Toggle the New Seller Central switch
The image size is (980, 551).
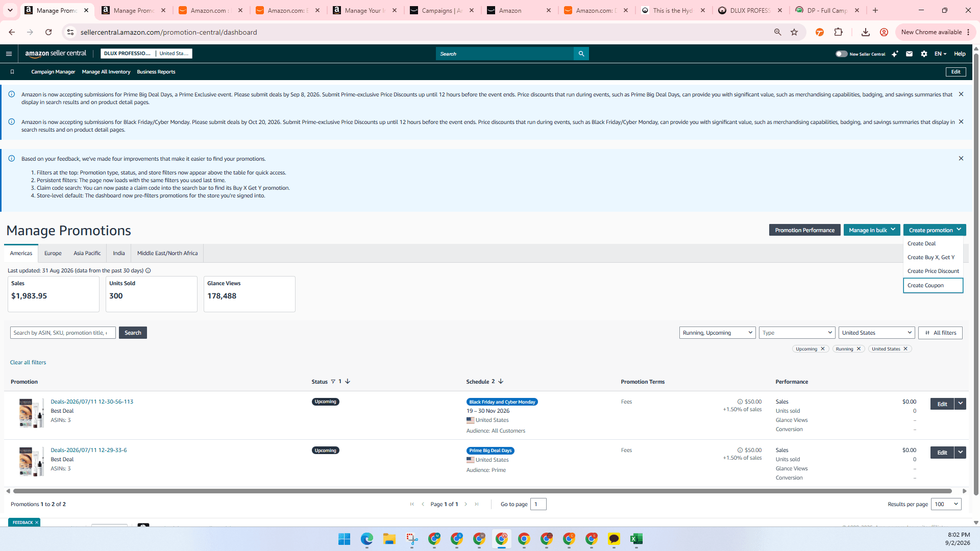841,54
